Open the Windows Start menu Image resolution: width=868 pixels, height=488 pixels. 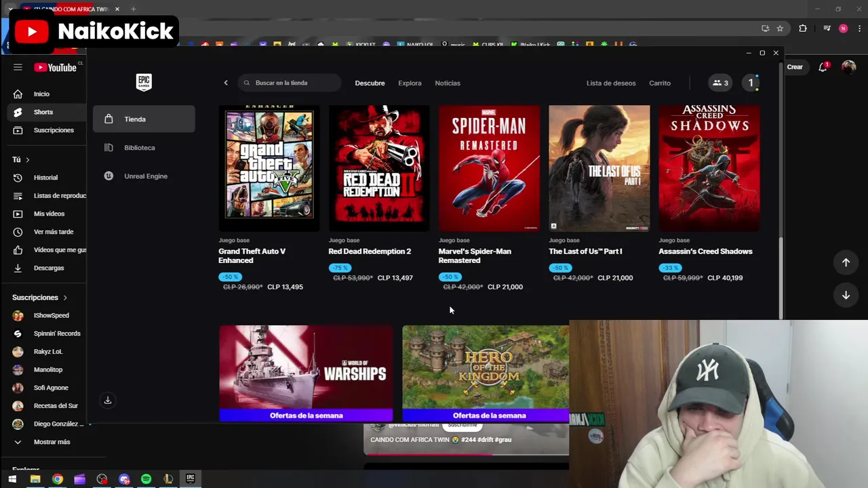point(12,479)
